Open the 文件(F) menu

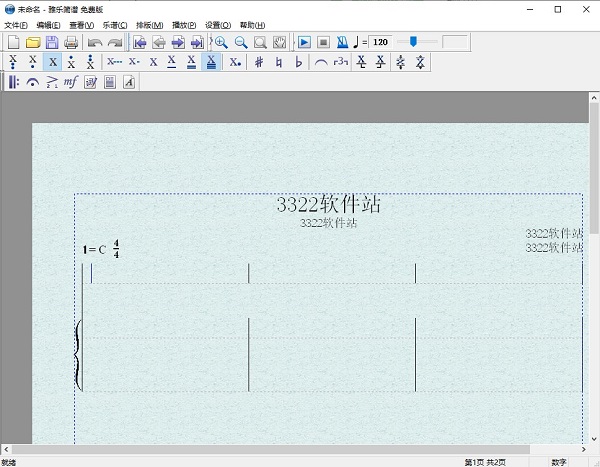[16, 25]
